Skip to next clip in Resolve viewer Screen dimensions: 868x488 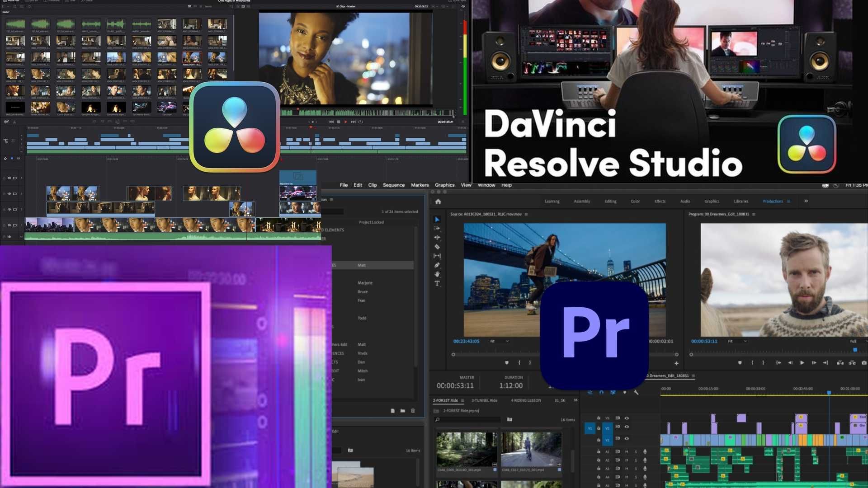point(353,122)
